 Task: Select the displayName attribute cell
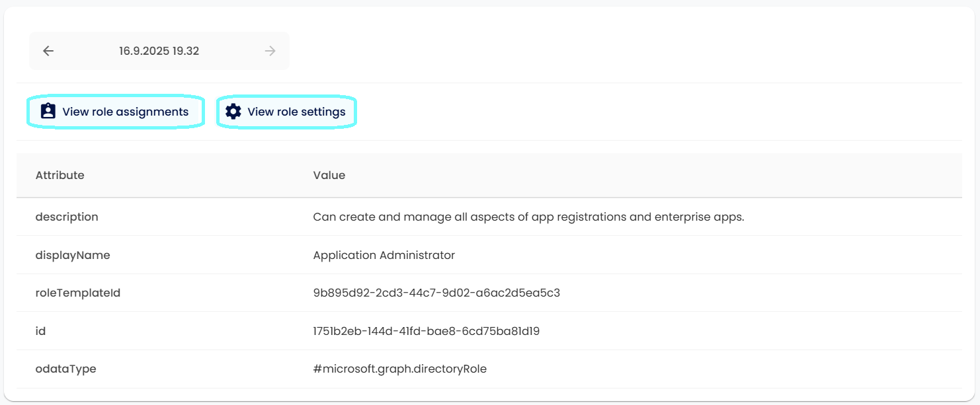pyautogui.click(x=73, y=255)
